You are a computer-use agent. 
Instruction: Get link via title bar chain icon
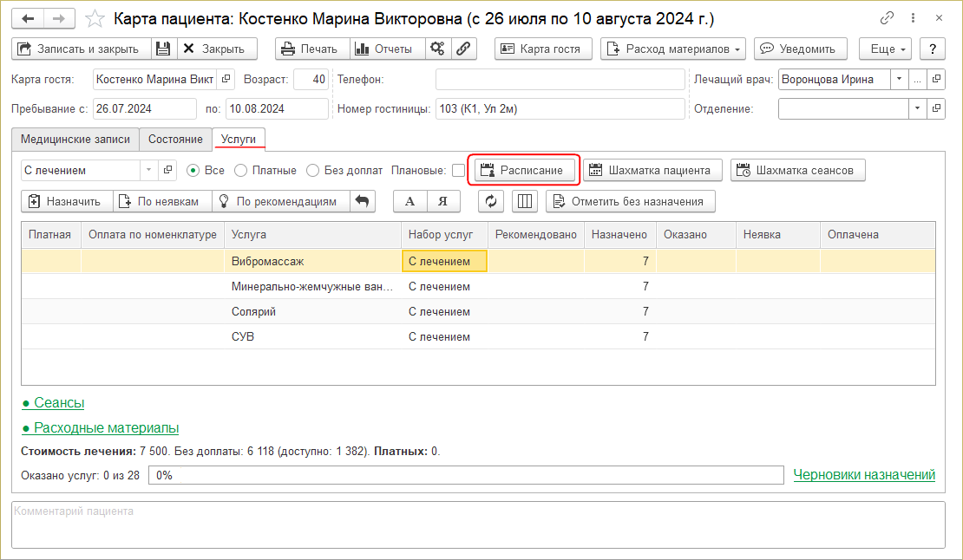tap(887, 18)
